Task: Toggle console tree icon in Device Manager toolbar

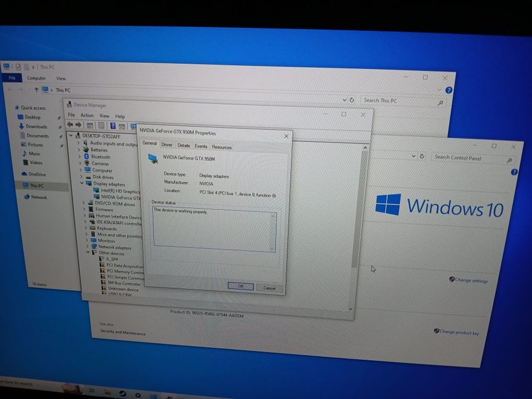Action: (x=90, y=125)
